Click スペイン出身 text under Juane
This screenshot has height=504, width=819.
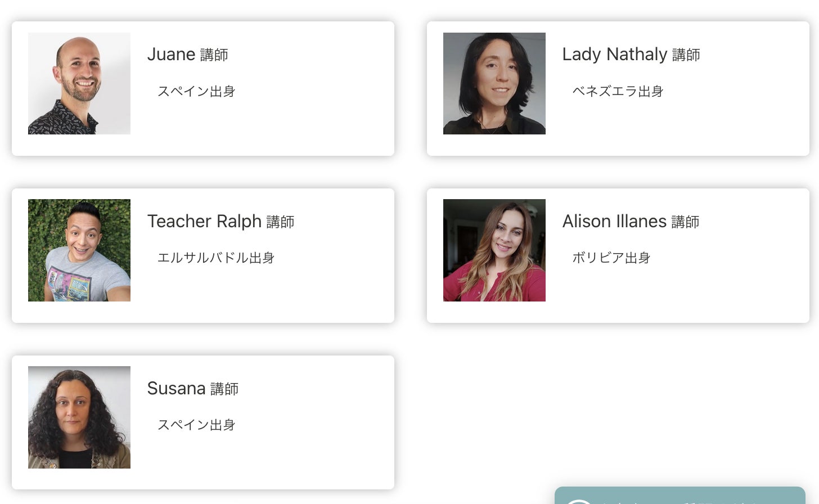tap(196, 91)
